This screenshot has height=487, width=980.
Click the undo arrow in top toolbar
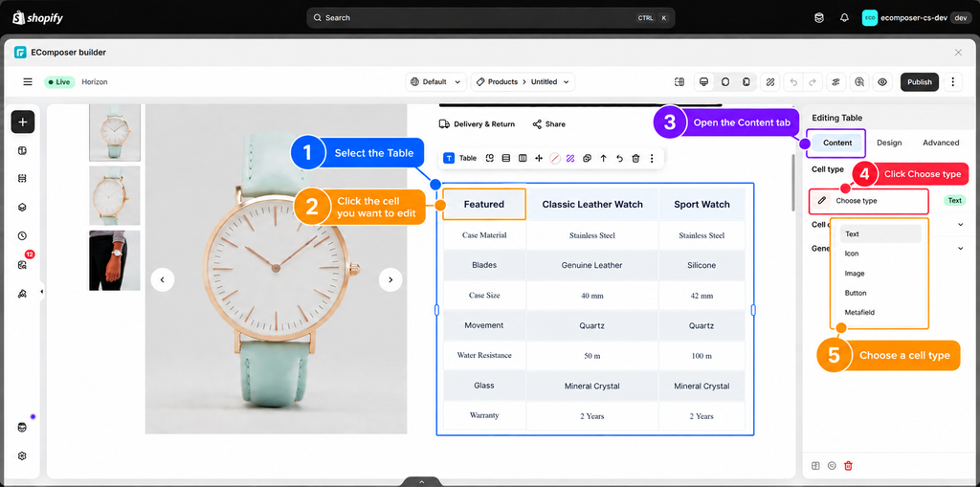coord(793,82)
